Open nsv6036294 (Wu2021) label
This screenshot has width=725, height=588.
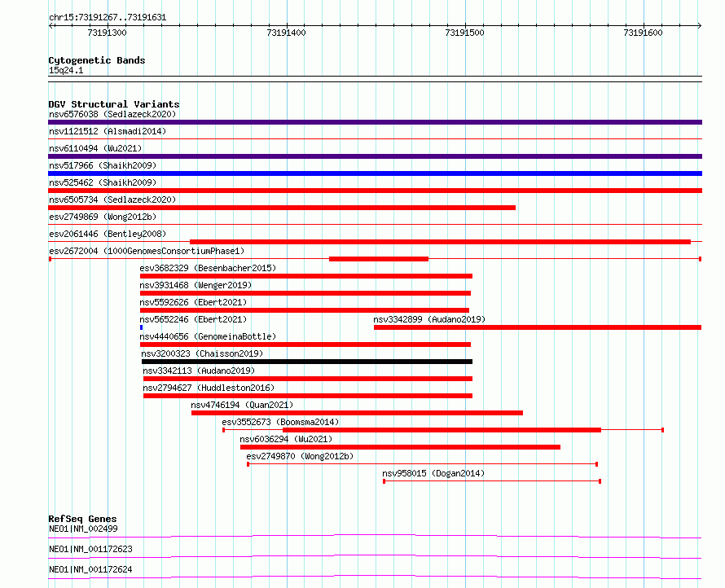click(286, 439)
